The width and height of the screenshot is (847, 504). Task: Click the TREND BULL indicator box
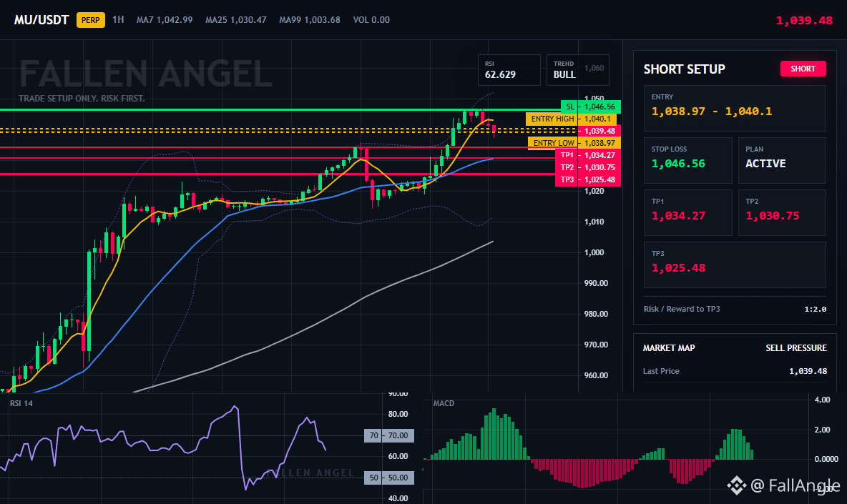[577, 70]
